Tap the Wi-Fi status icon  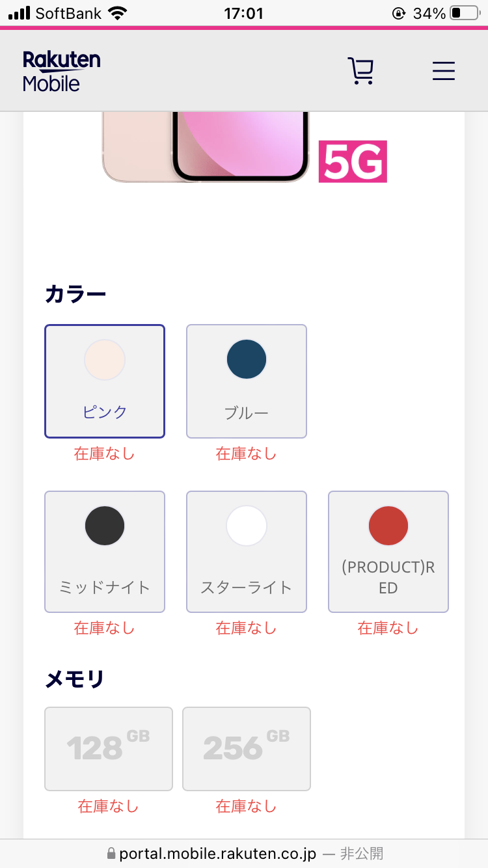118,13
